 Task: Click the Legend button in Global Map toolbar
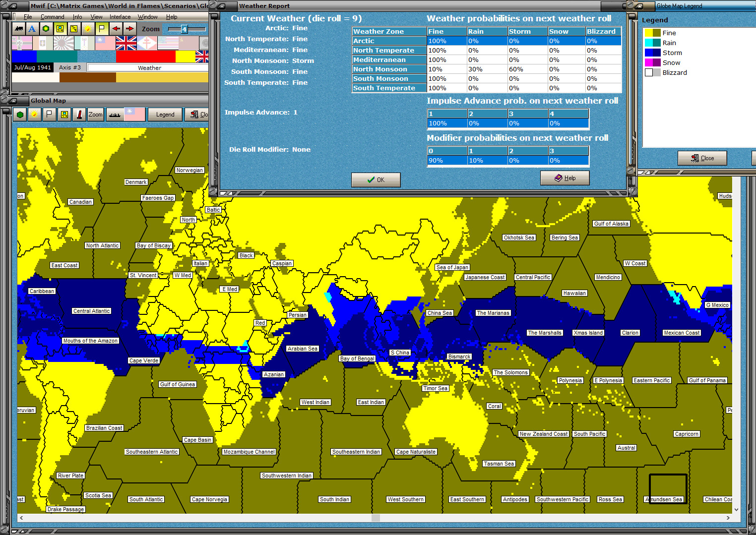[165, 115]
